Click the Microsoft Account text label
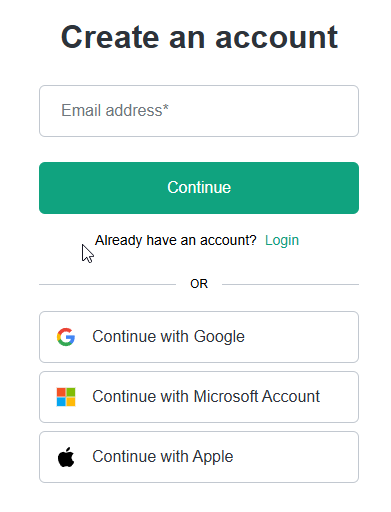The image size is (391, 512). [257, 396]
